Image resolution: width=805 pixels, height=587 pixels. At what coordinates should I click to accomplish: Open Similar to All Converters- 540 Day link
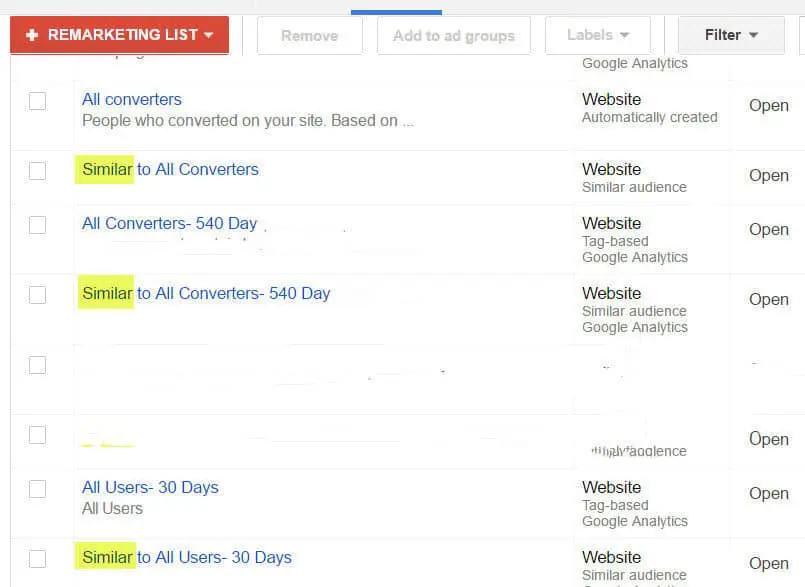click(206, 293)
